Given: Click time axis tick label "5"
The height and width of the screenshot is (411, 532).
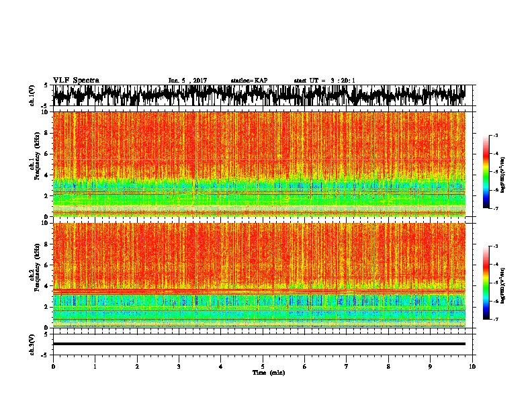Looking at the screenshot, I should tap(263, 367).
